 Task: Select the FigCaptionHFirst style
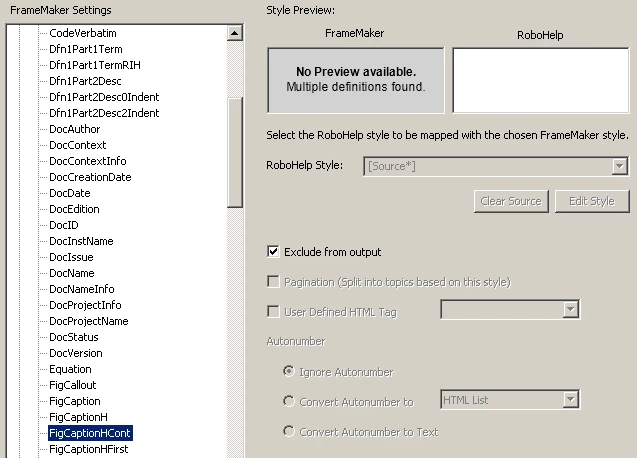point(89,449)
